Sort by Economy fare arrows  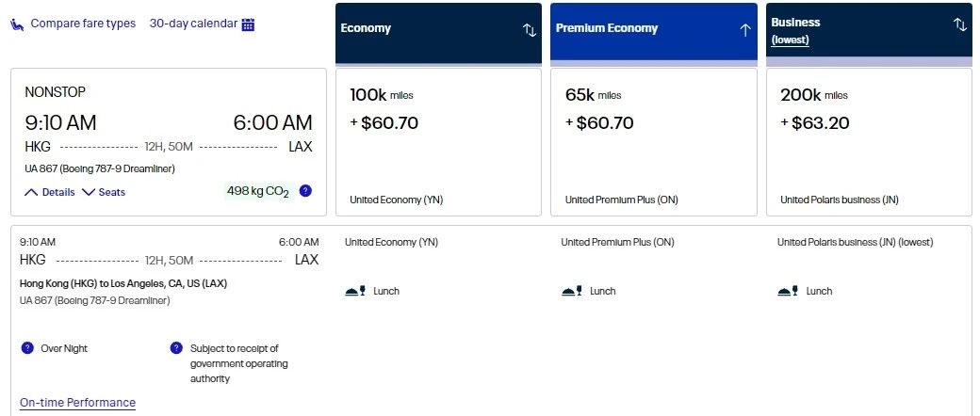tap(529, 29)
